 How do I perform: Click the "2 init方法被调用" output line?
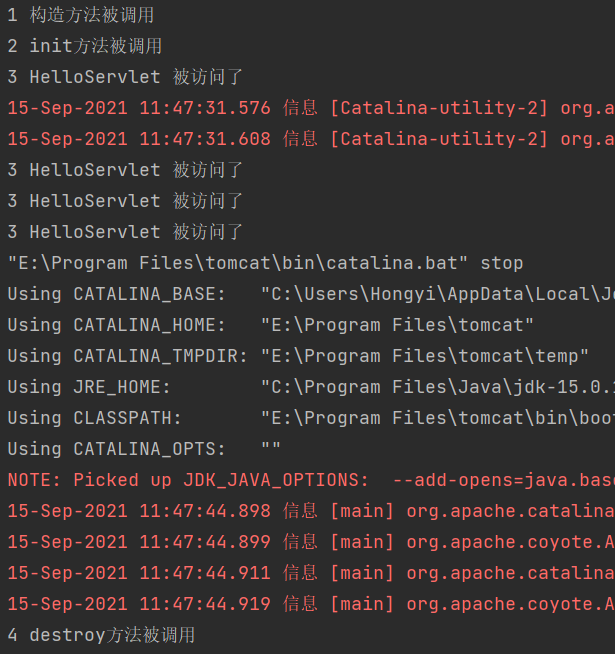pos(85,47)
